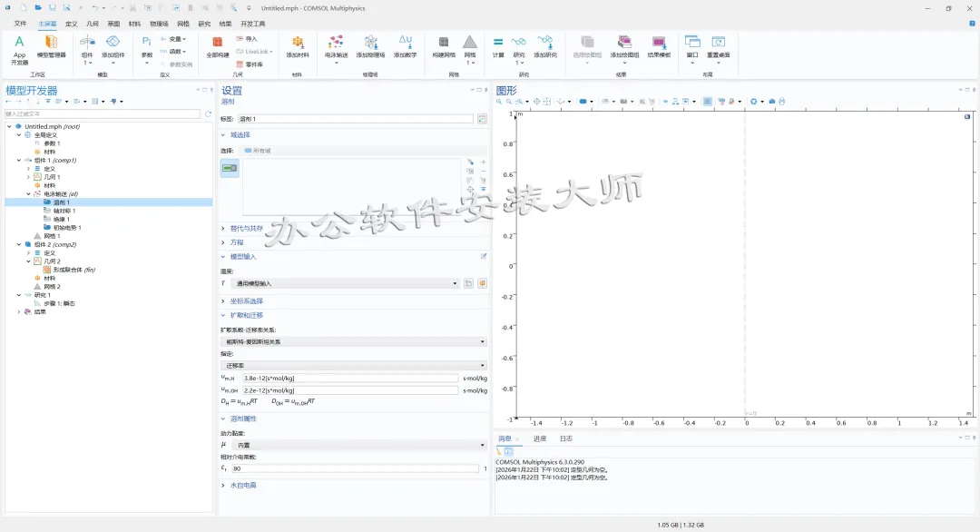This screenshot has height=532, width=980.
Task: Switch to the 定义 ribbon tab
Action: pyautogui.click(x=72, y=24)
